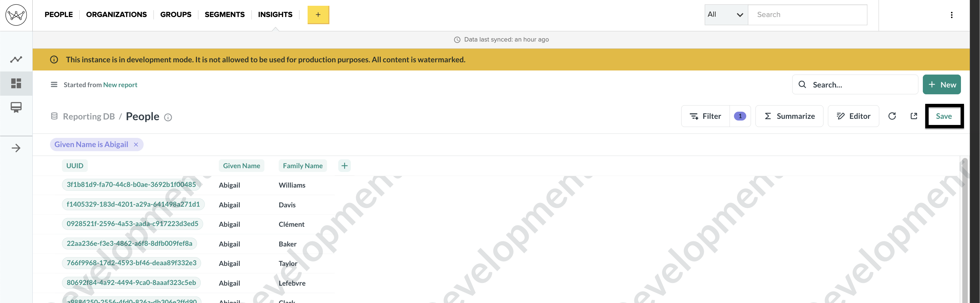Click the clock icon beside Data last synced
The width and height of the screenshot is (980, 303).
click(457, 39)
